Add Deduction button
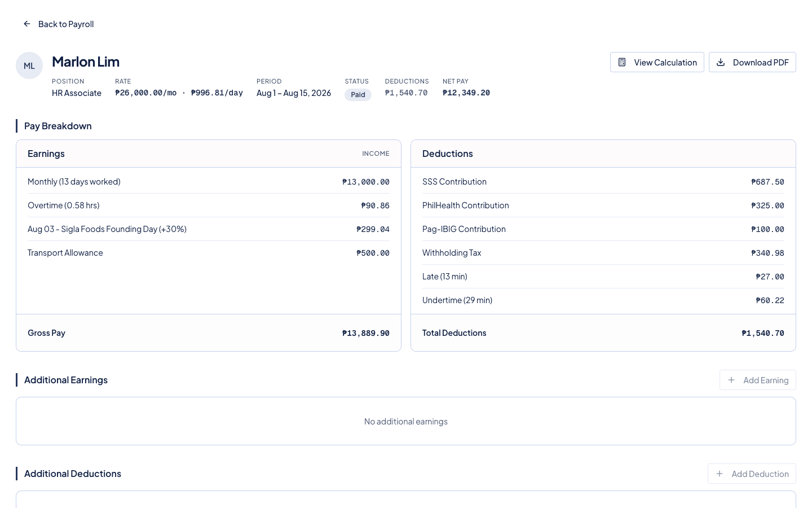This screenshot has width=812, height=508. 752,474
